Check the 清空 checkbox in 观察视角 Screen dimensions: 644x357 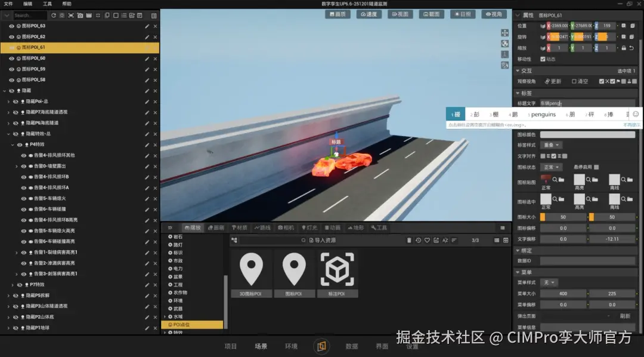574,81
